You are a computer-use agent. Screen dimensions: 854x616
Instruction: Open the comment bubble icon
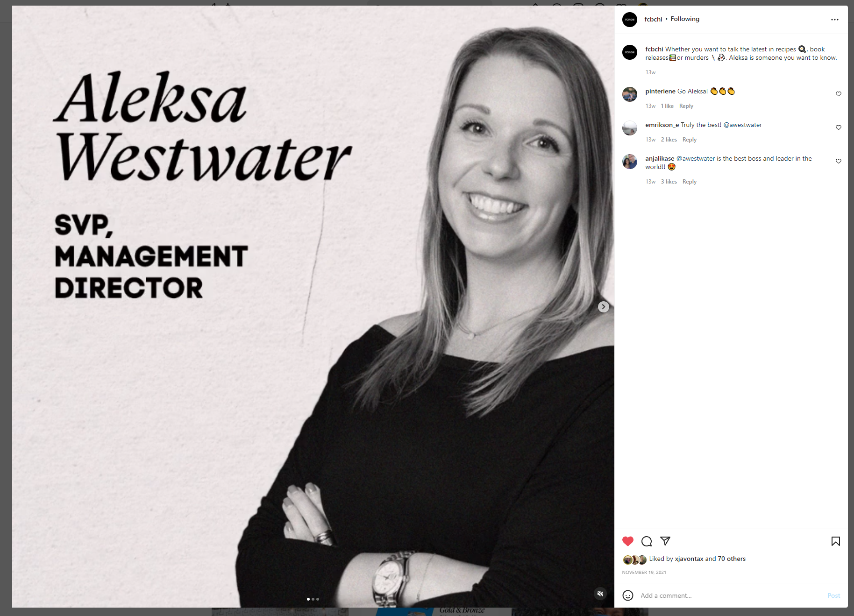pos(647,541)
